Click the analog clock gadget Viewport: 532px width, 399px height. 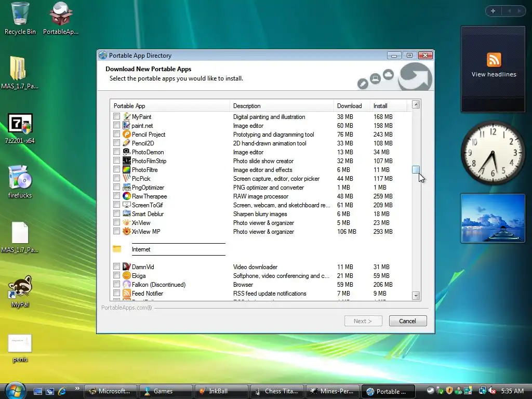(x=493, y=153)
